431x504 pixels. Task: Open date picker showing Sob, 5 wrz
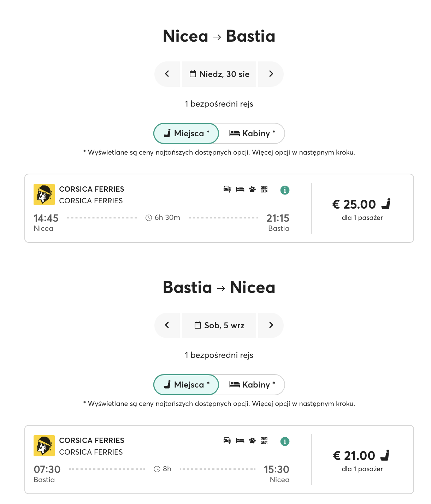click(x=219, y=325)
